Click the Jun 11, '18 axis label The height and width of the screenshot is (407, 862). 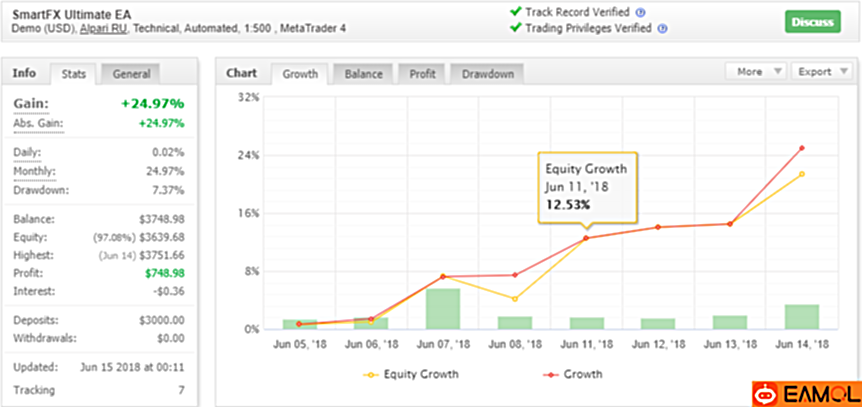[x=586, y=345]
